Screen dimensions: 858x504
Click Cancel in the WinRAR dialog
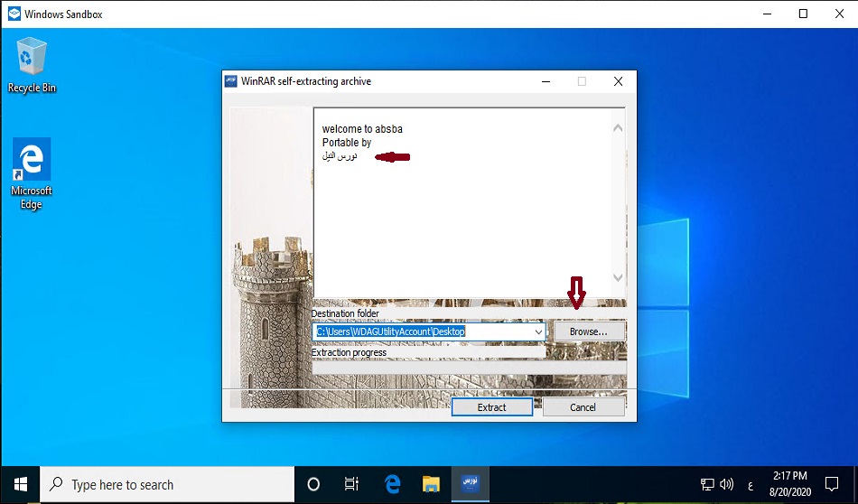(583, 407)
